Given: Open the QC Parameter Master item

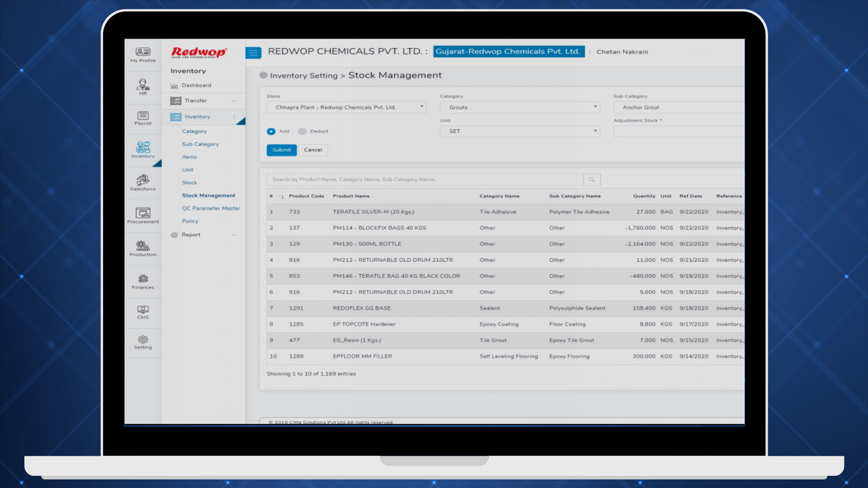Looking at the screenshot, I should pos(211,208).
